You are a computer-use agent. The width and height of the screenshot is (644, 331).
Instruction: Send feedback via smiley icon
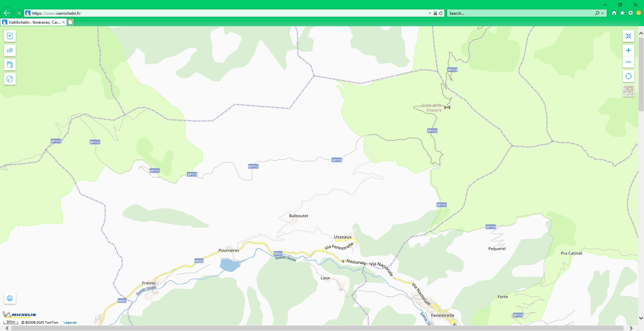coord(639,13)
